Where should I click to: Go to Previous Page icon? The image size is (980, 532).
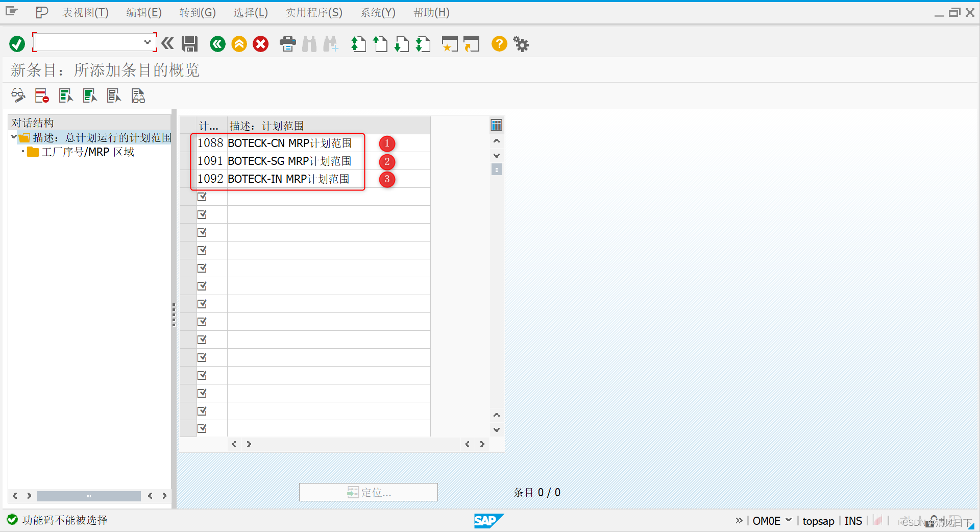point(380,44)
